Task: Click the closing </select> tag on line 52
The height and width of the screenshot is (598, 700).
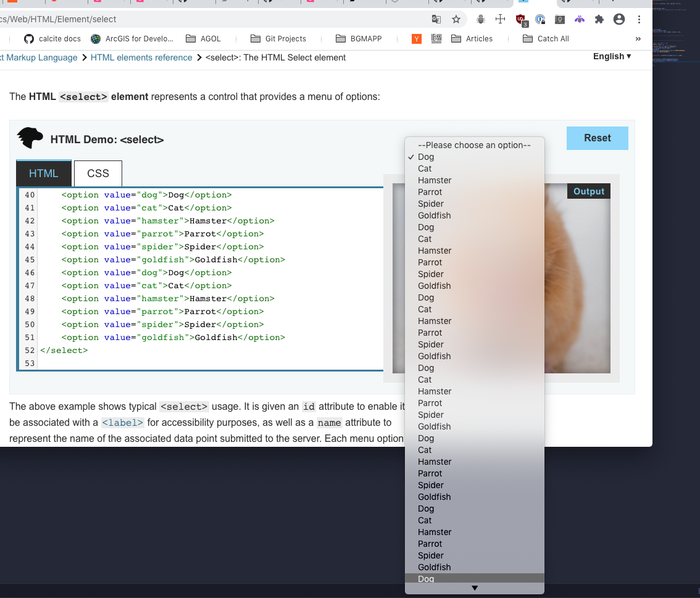Action: tap(64, 351)
